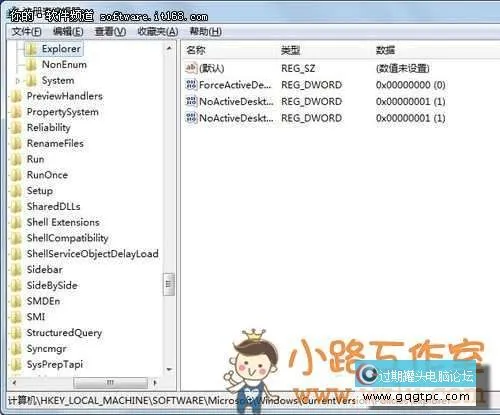The image size is (500, 415).
Task: Open the 编辑(E) menu
Action: pyautogui.click(x=68, y=32)
